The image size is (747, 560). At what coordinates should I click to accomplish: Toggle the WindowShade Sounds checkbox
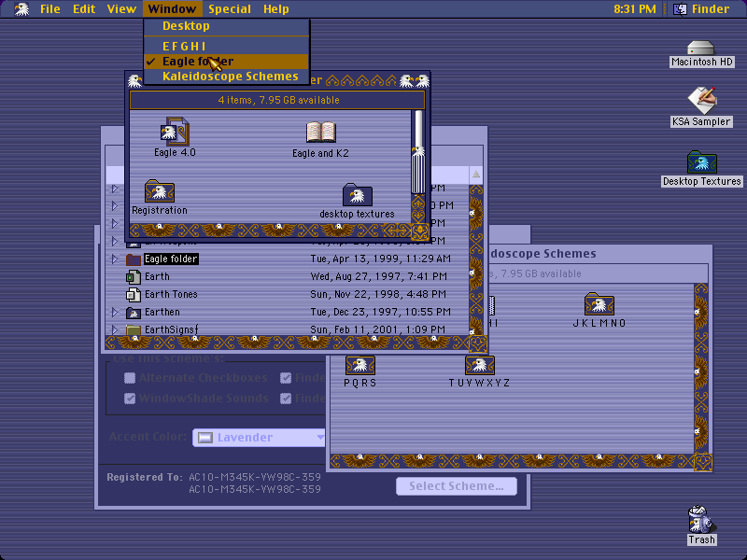tap(130, 399)
